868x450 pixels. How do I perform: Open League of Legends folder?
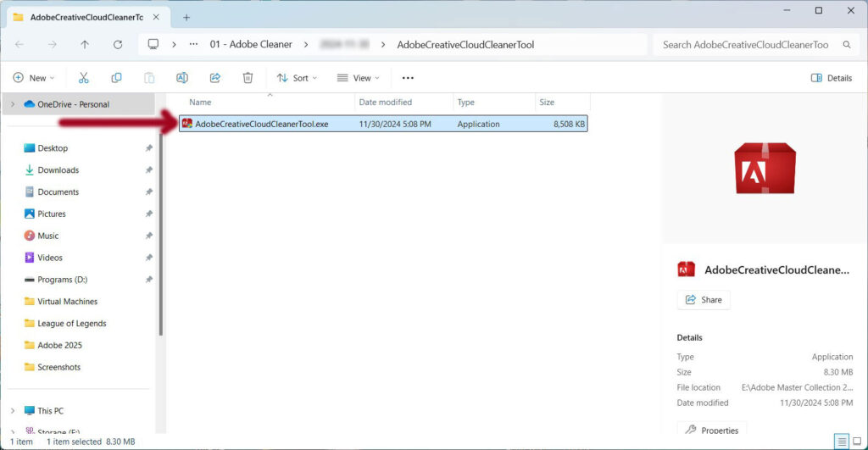pyautogui.click(x=71, y=323)
